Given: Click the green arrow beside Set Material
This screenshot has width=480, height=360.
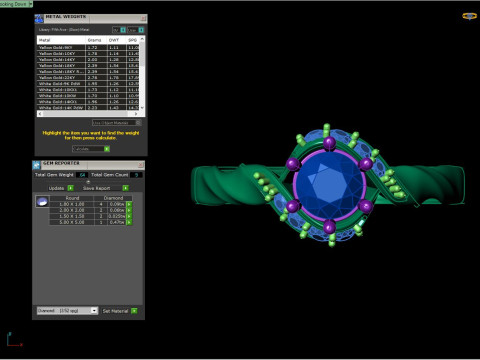Looking at the screenshot, I should pyautogui.click(x=134, y=311).
